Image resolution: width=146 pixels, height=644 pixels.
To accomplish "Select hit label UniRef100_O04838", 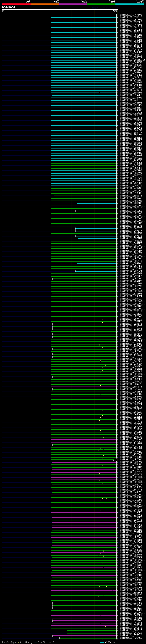I will click(131, 65).
